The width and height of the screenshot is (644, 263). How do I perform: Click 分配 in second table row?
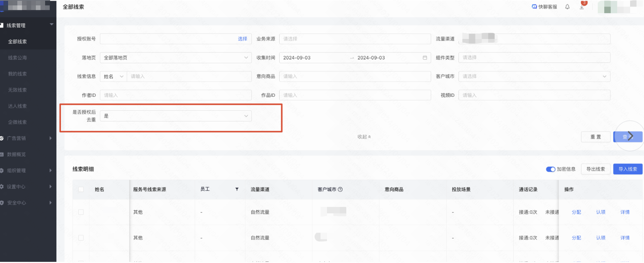click(x=576, y=238)
